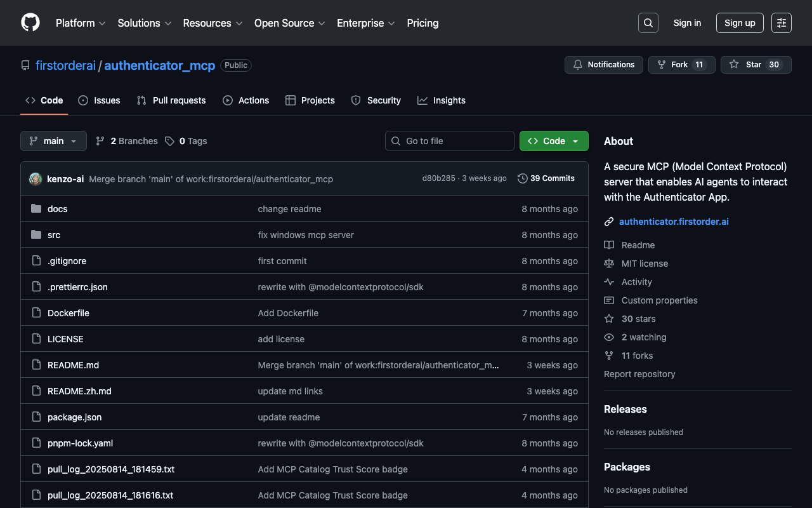The width and height of the screenshot is (812, 508).
Task: Switch to the Pull requests tab
Action: (x=171, y=100)
